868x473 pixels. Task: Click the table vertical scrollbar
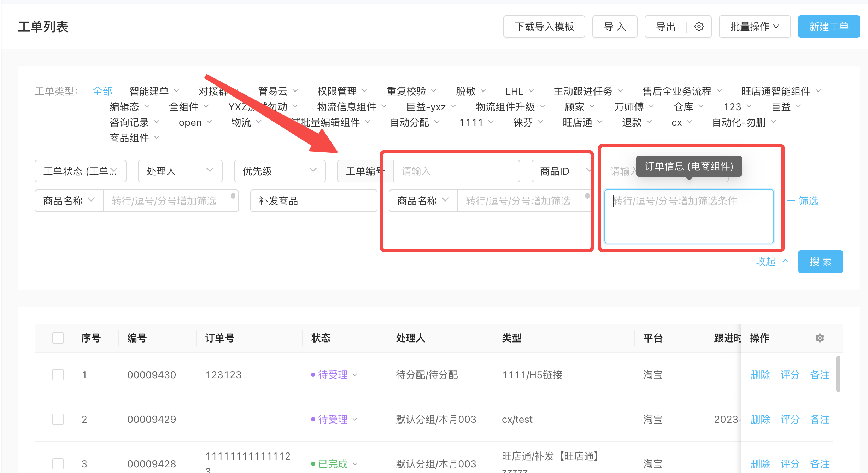838,374
